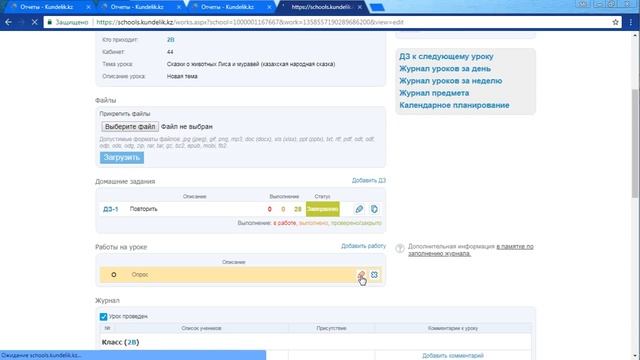Click the copy icon in the ДЗ-1 row
The width and height of the screenshot is (640, 360).
(374, 209)
